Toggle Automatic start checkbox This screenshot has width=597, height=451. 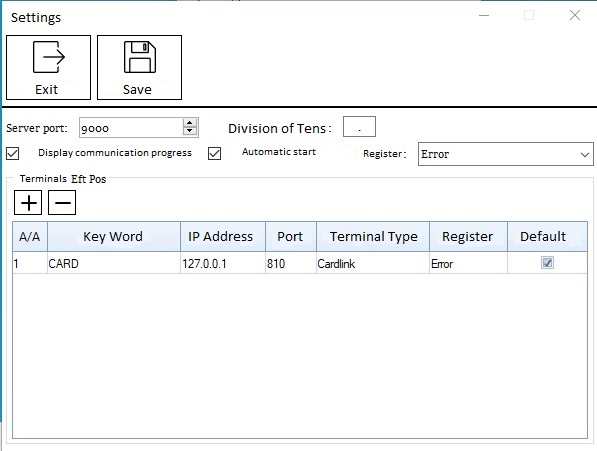click(214, 154)
